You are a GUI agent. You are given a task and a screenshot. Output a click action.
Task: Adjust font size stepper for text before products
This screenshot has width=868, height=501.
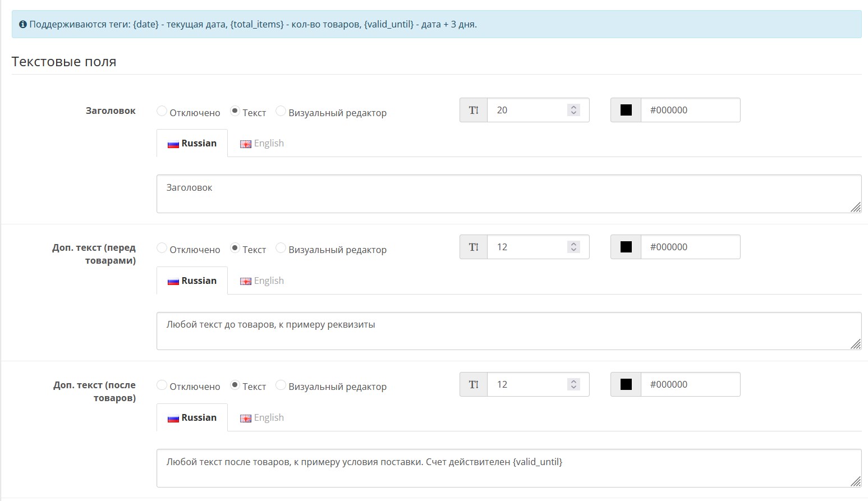573,247
